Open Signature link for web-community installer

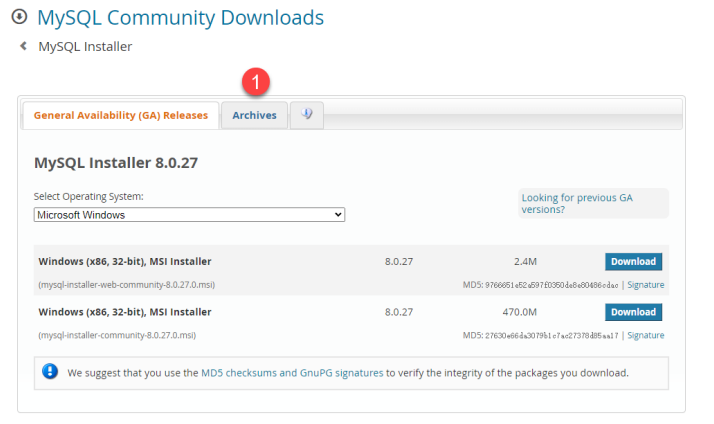[x=646, y=285]
